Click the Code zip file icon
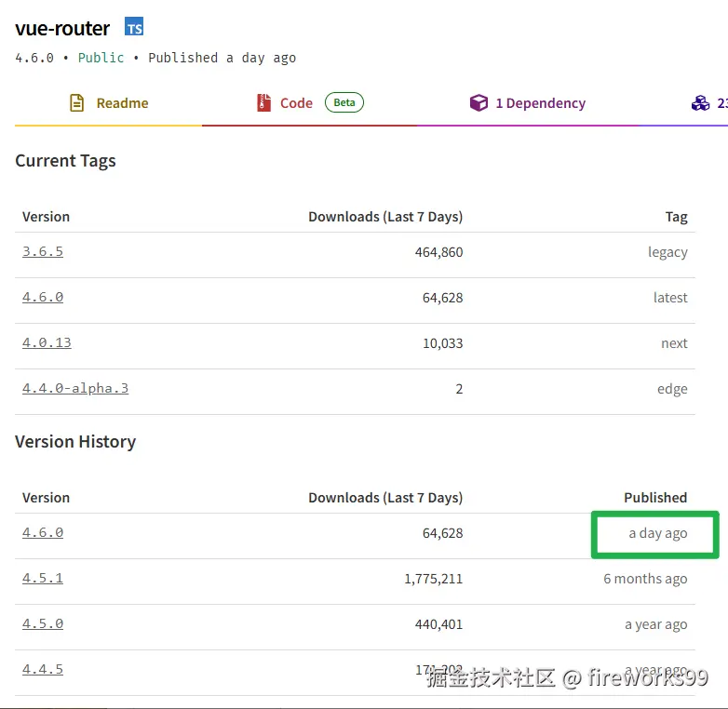The image size is (728, 709). [x=263, y=102]
